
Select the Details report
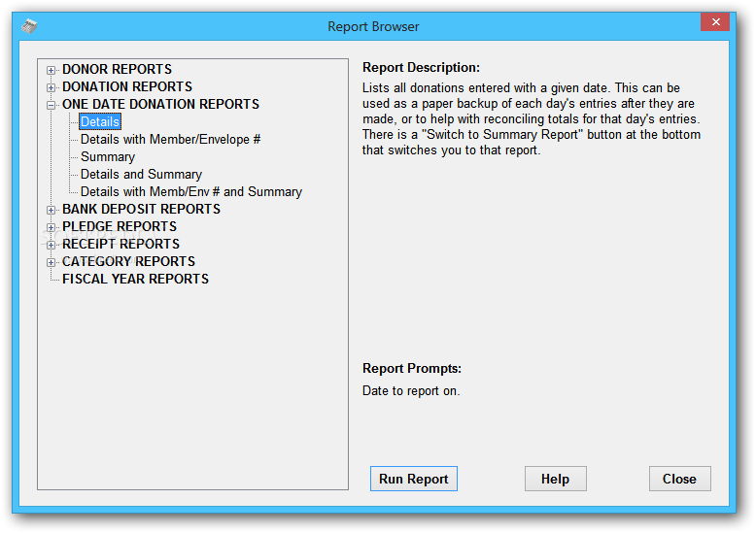tap(100, 121)
